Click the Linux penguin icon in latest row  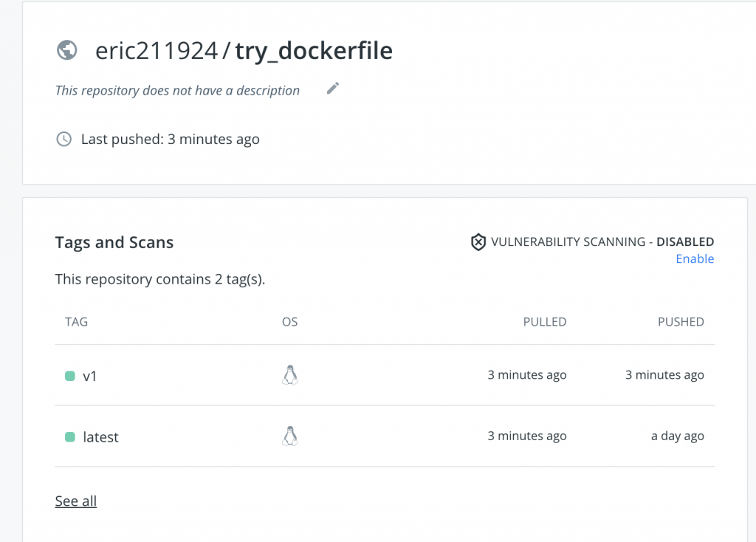click(290, 436)
